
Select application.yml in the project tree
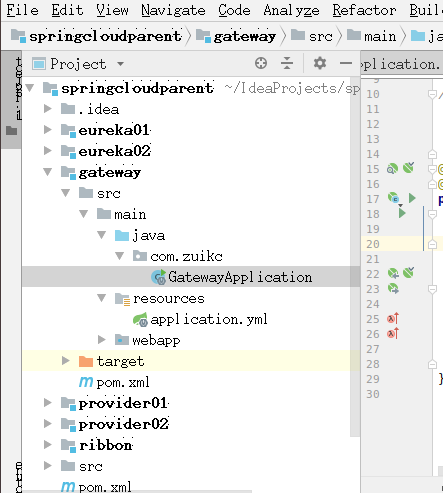click(x=209, y=319)
